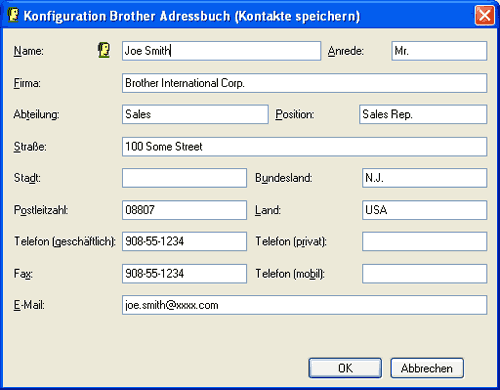Screen dimensions: 500x390
Task: Click the Telefon (geschäftlich) field
Action: click(x=184, y=241)
